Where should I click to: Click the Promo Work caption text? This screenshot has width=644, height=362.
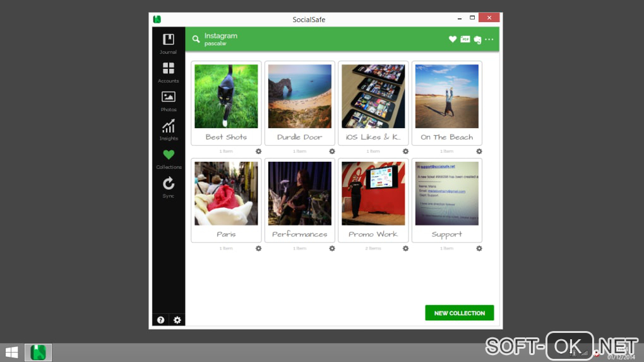click(x=373, y=234)
